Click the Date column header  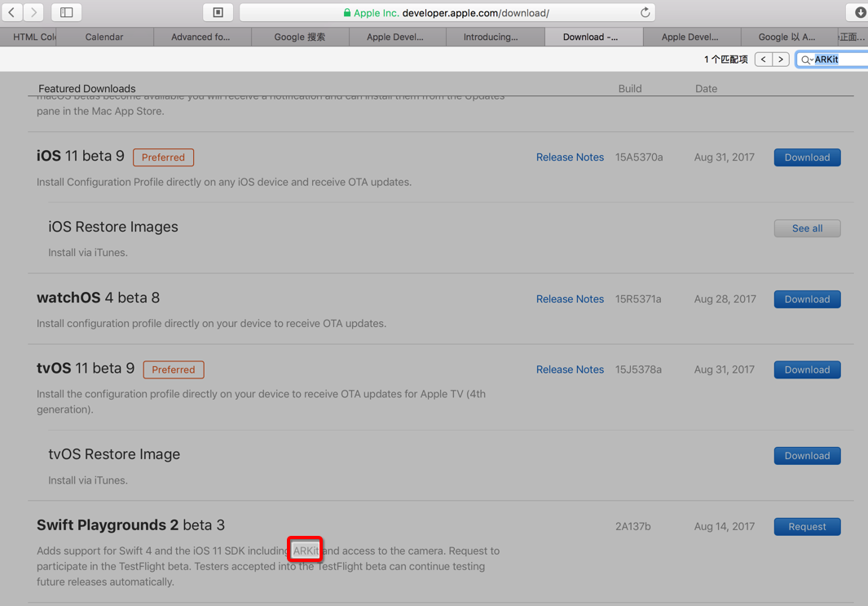click(x=706, y=89)
